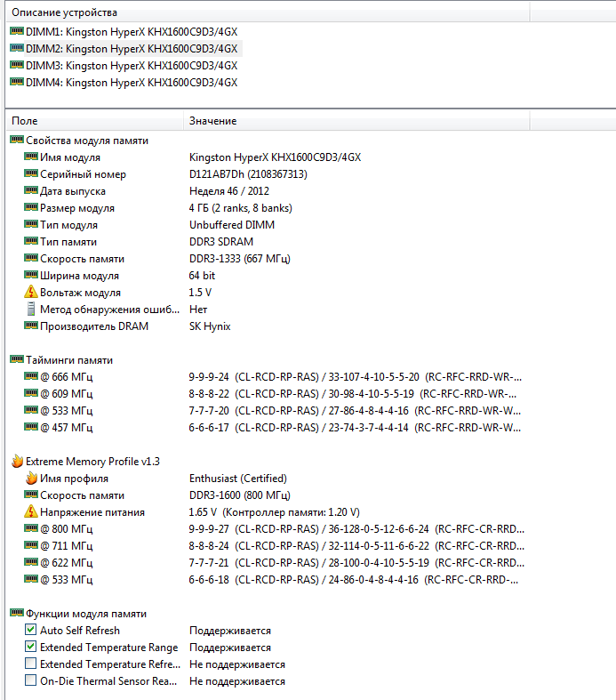Click the flame icon beside Extreme Memory Profile v1.3
616x700 pixels.
[17, 461]
